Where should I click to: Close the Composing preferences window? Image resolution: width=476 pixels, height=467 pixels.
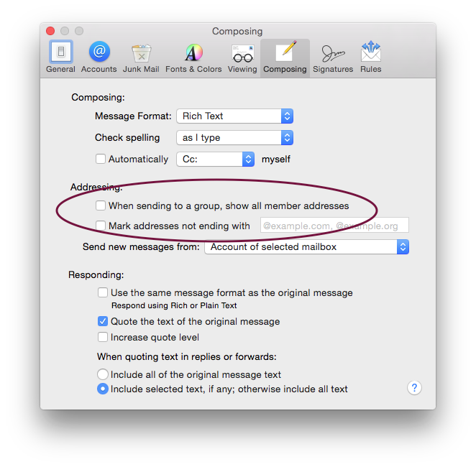(x=50, y=31)
